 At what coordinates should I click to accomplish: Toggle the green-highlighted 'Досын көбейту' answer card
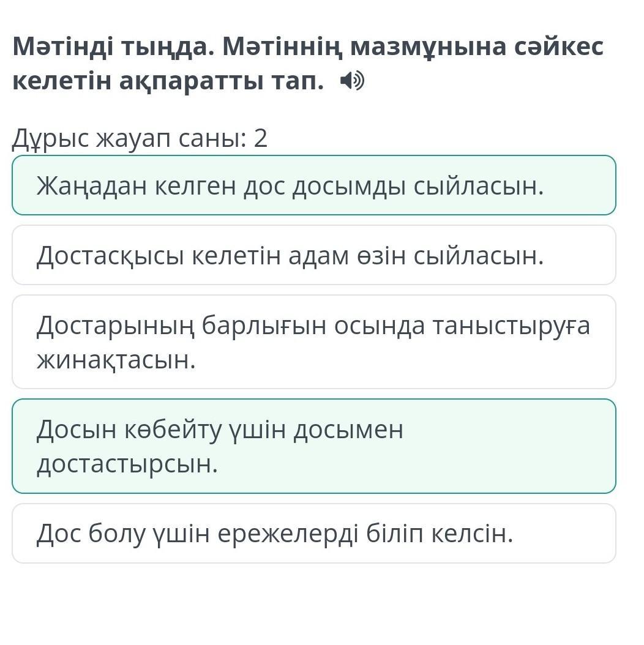314,446
